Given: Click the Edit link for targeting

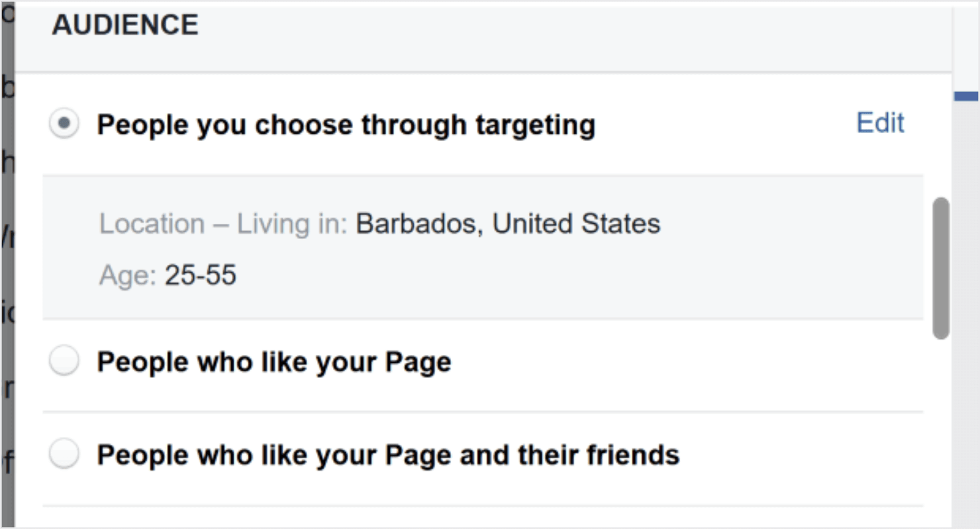Looking at the screenshot, I should point(880,123).
